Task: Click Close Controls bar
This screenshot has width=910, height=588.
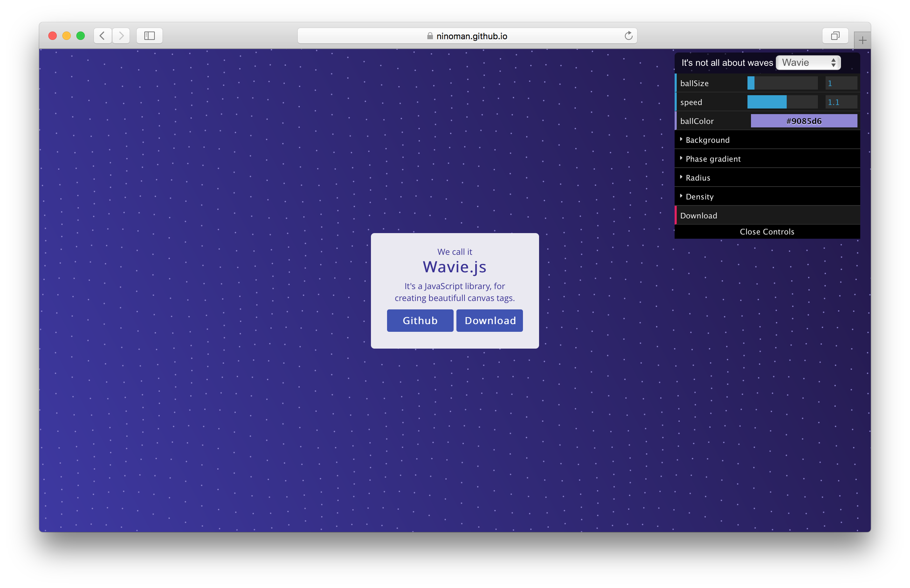Action: click(x=767, y=232)
